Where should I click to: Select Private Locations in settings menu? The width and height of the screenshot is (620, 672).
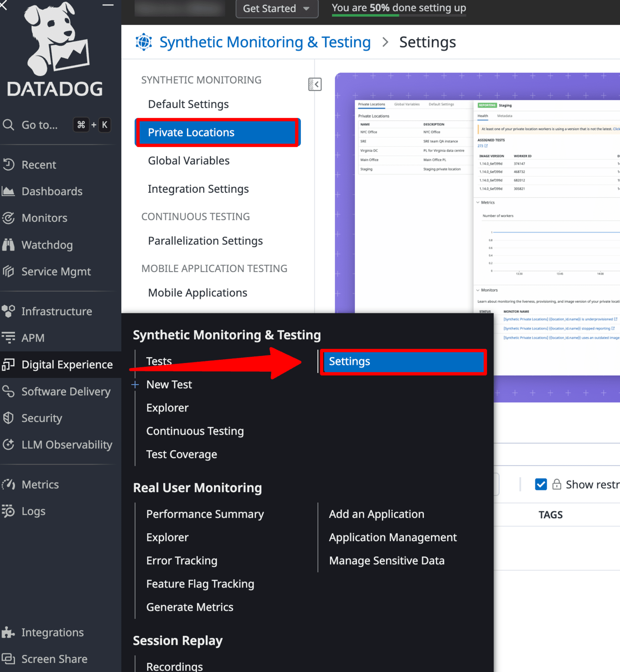(218, 132)
